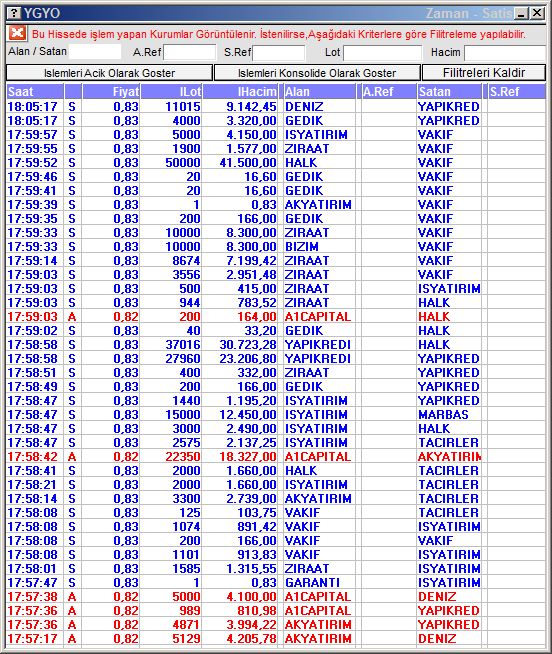Click the S.Ref column header
552x654 pixels.
point(517,91)
